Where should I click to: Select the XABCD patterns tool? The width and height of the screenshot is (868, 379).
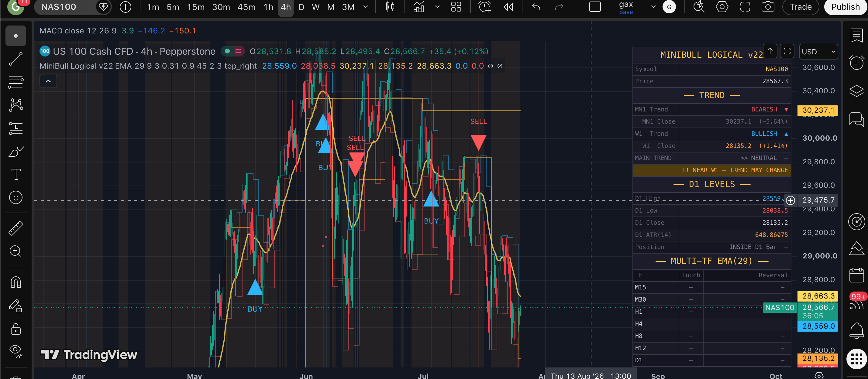tap(15, 105)
